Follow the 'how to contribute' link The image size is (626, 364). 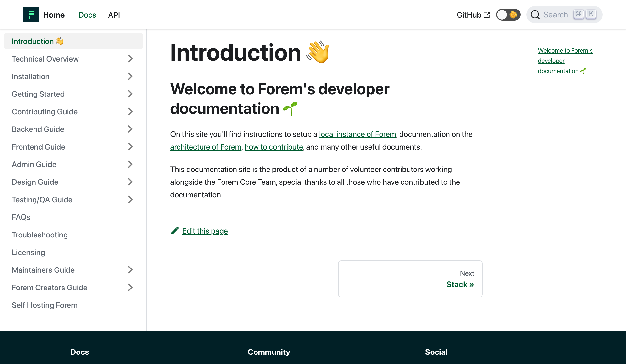tap(274, 147)
